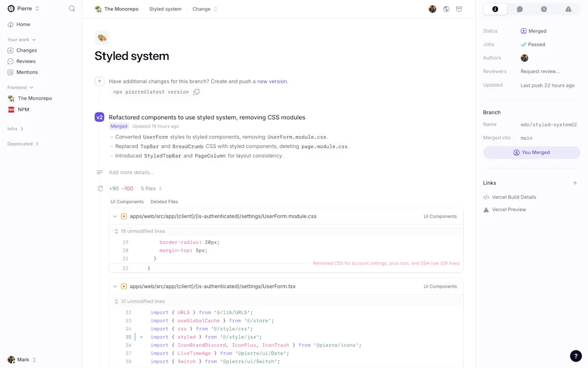This screenshot has height=368, width=588.
Task: Open the history clock panel tab
Action: click(544, 9)
